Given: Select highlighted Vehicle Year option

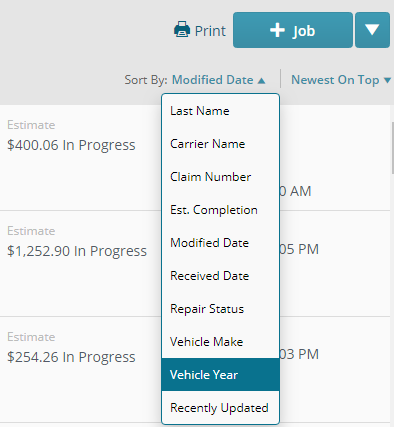Looking at the screenshot, I should (220, 375).
